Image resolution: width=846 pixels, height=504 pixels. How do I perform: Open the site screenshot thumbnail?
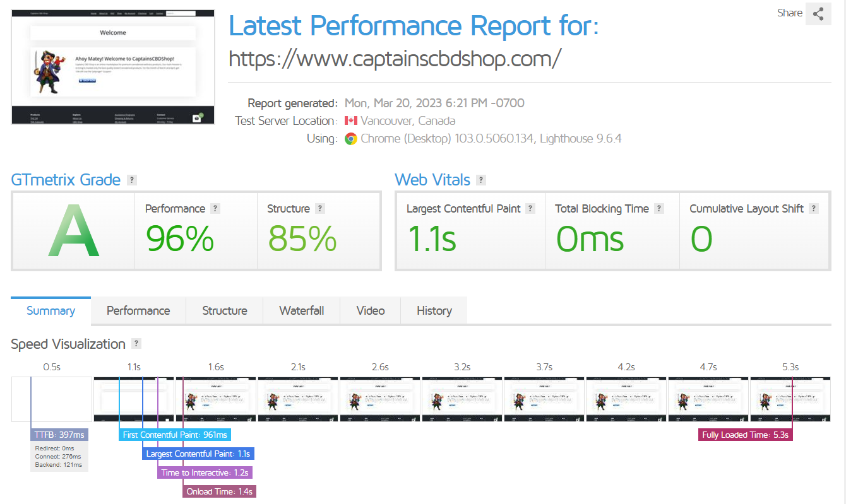click(113, 67)
